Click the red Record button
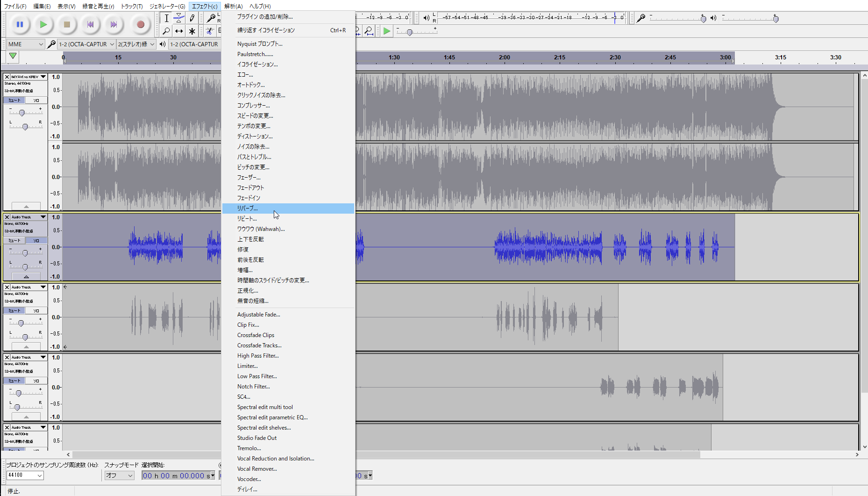The image size is (868, 496). (140, 24)
